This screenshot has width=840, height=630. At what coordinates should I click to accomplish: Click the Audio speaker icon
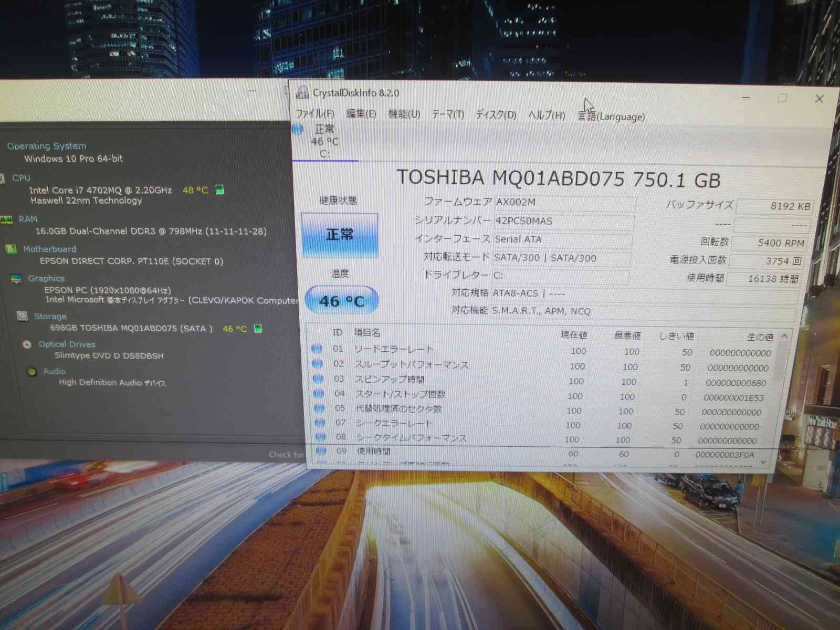[x=32, y=372]
